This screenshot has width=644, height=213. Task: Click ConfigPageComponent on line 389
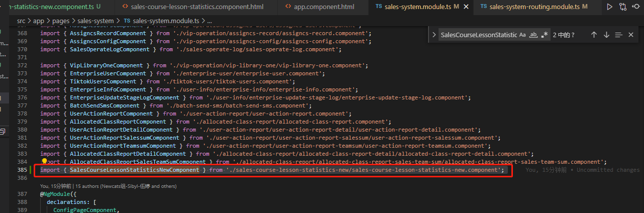click(85, 210)
